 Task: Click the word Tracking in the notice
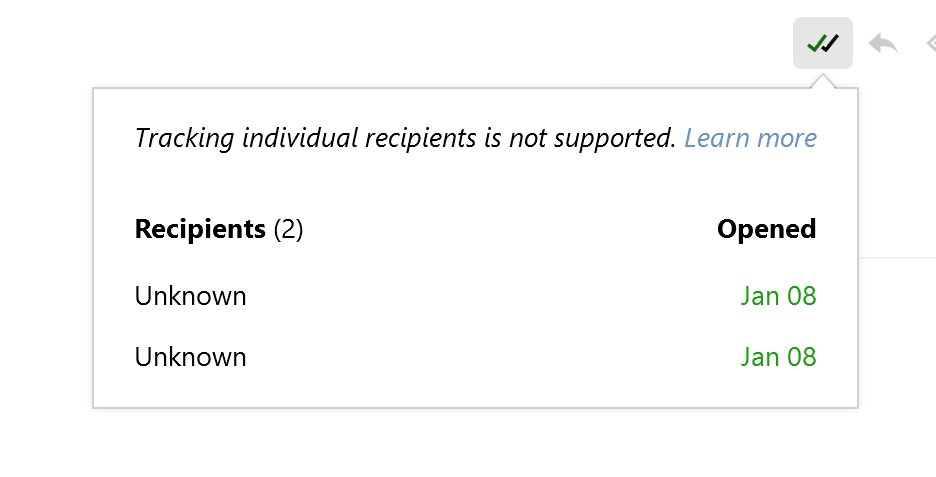[x=184, y=139]
